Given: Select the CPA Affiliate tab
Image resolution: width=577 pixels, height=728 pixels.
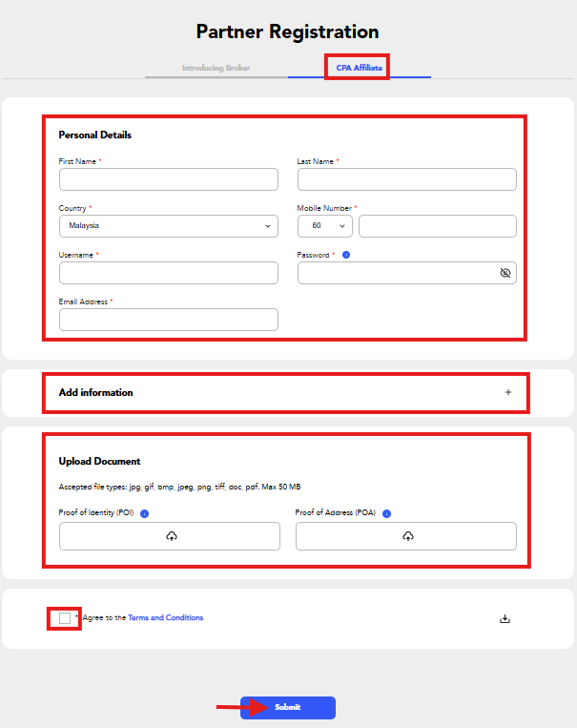Looking at the screenshot, I should (x=359, y=68).
